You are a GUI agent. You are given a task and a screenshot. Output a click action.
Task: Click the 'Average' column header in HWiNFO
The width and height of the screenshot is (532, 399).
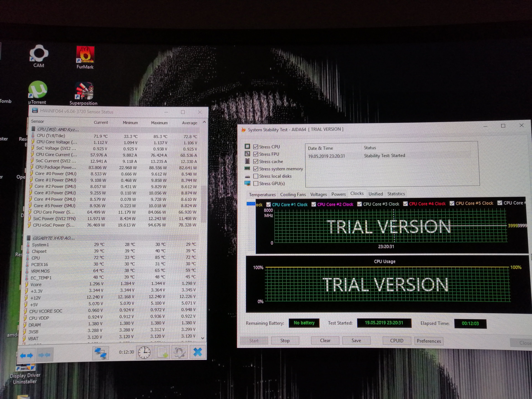(190, 123)
